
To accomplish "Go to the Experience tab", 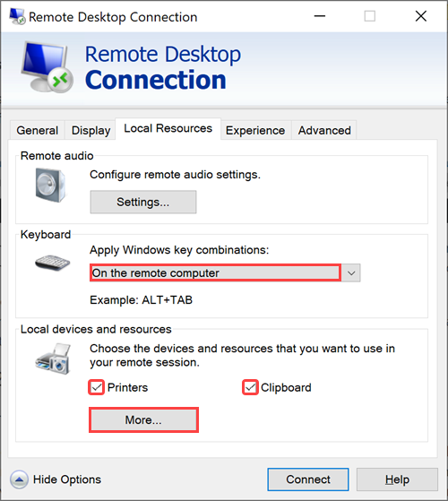I will pyautogui.click(x=255, y=130).
